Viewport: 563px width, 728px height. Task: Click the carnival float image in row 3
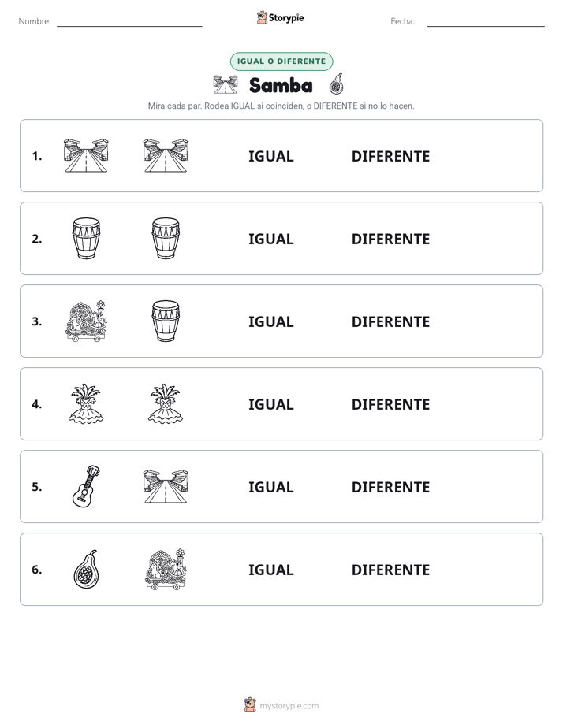[x=87, y=321]
